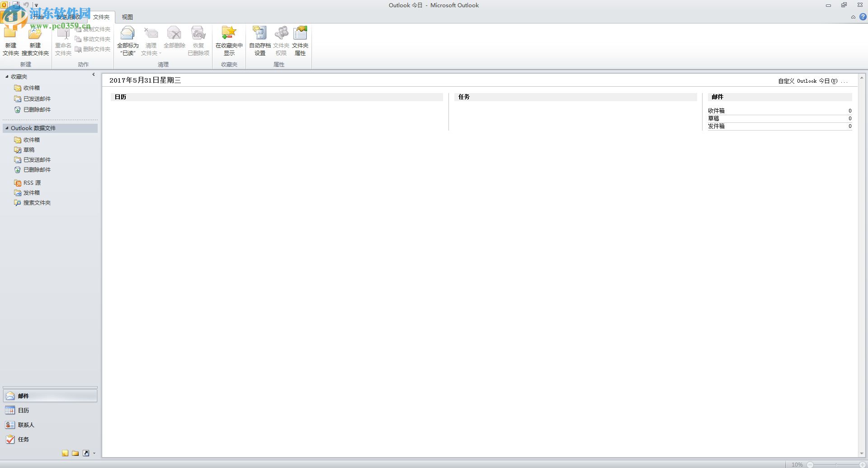Viewport: 868px width, 468px height.
Task: Switch to 日历 (Calendar) in navigation pane
Action: click(50, 411)
